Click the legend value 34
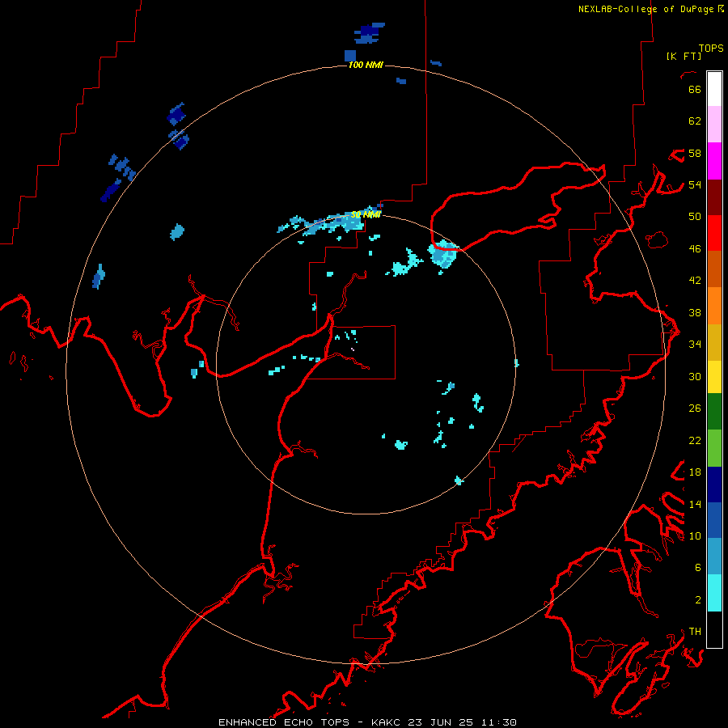Screen dimensions: 728x728 695,345
